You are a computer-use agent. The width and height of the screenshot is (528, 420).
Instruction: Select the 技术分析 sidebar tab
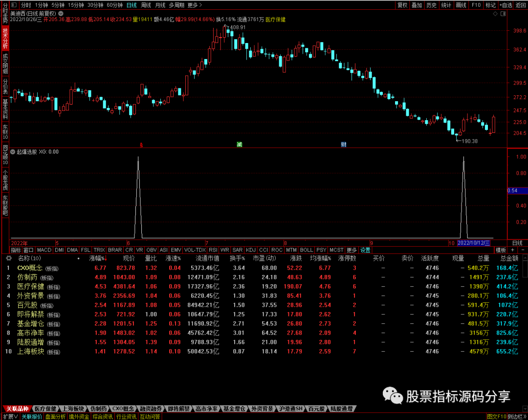click(x=5, y=38)
